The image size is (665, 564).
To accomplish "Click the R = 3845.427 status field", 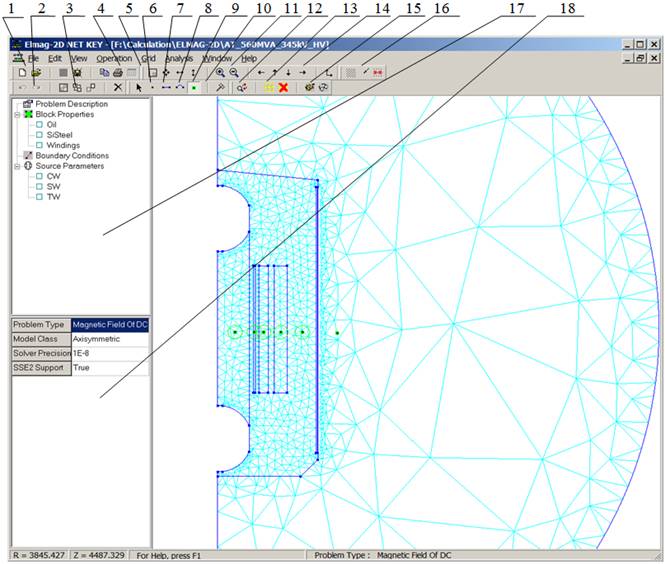I will tap(39, 555).
